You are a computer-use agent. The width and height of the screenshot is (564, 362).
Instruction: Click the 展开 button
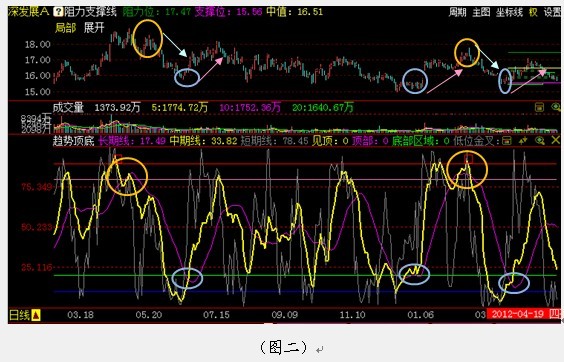(x=94, y=27)
